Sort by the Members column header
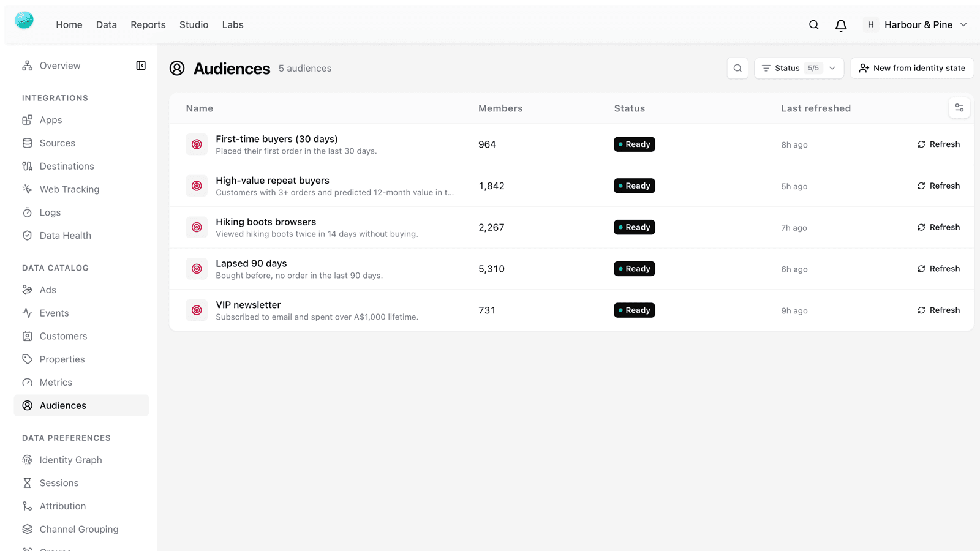The image size is (980, 551). tap(500, 108)
